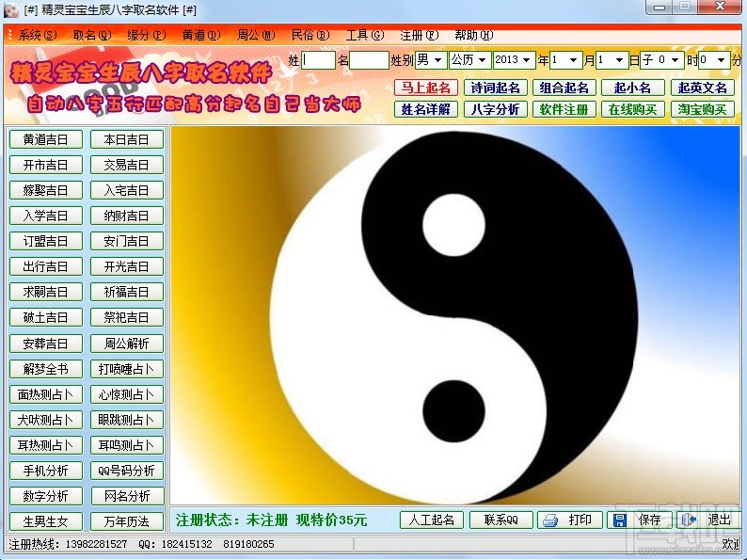Open the 工具(G) menu

[364, 35]
